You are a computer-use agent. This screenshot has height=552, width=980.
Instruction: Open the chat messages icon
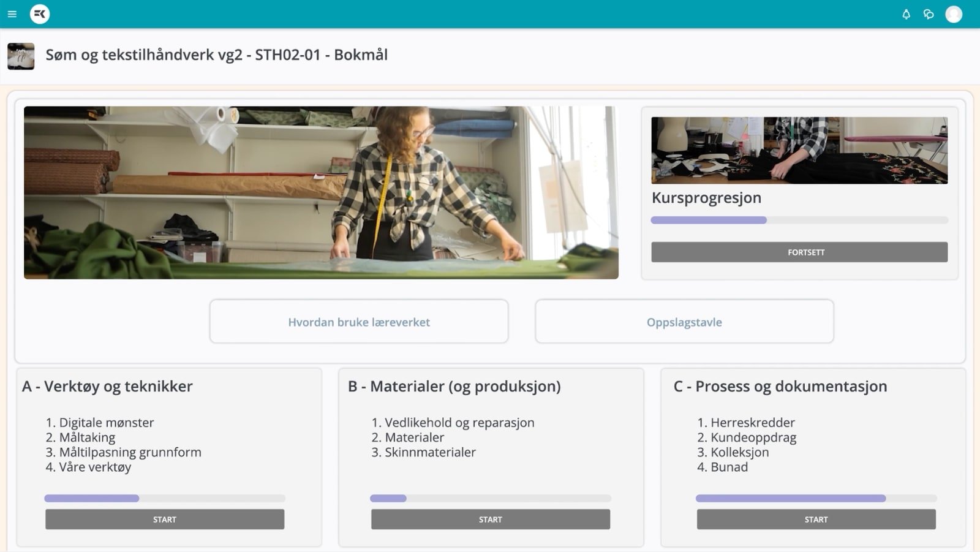tap(929, 14)
